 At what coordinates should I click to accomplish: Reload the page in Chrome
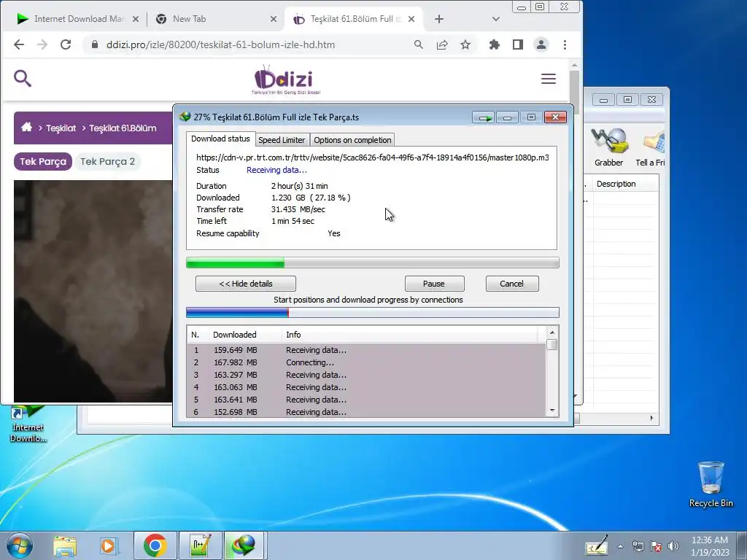66,44
